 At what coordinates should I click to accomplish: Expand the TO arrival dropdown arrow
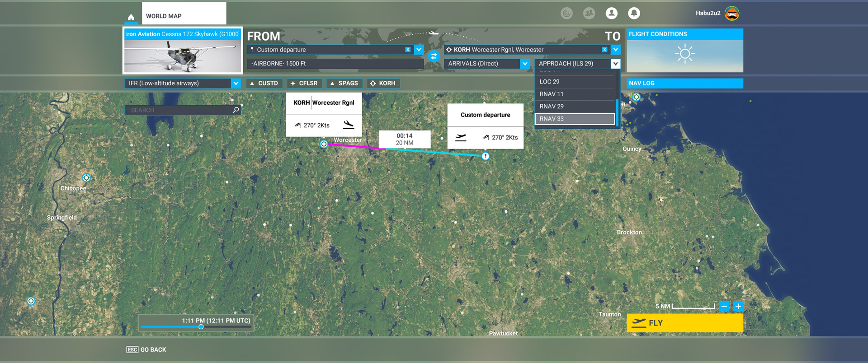point(615,50)
